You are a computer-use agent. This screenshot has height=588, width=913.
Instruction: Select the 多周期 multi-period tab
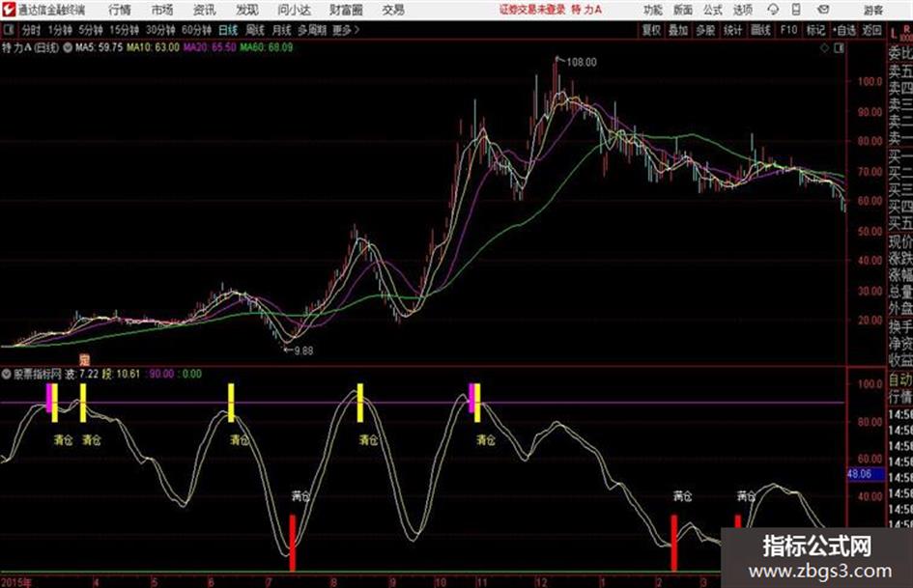(x=312, y=30)
